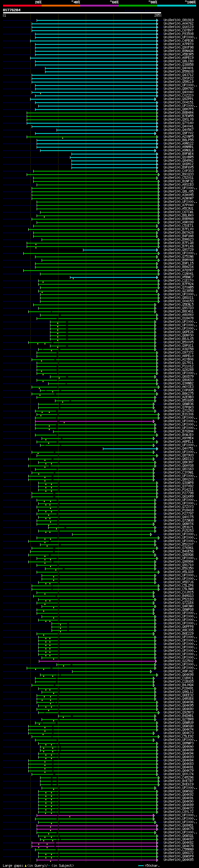Click the white query bar ending at 285
The width and height of the screenshot is (199, 868).
pos(82,13)
